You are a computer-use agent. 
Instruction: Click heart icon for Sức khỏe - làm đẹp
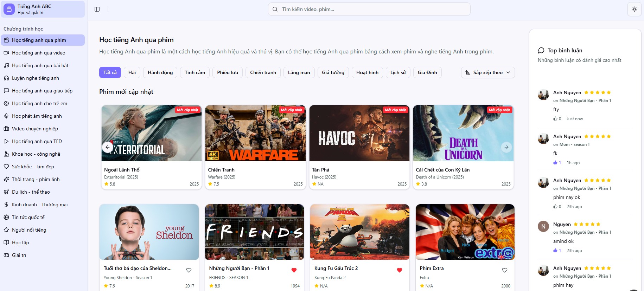[6, 167]
